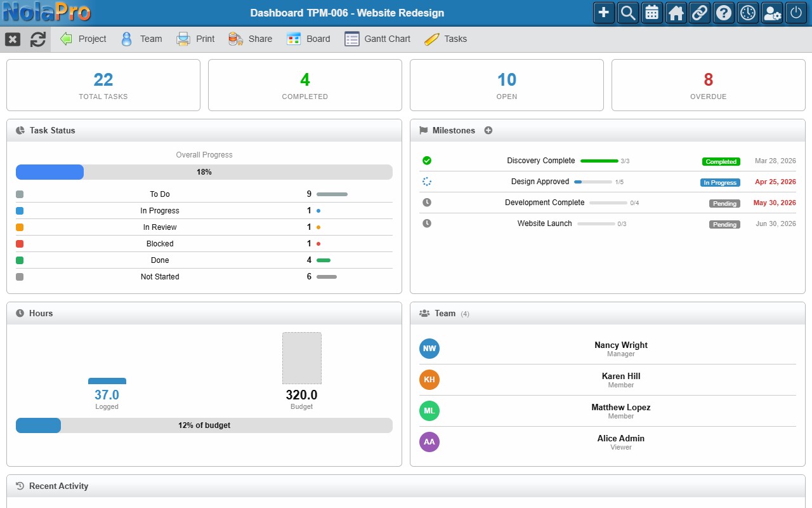Click the 320.0 Budget hours value
The height and width of the screenshot is (508, 812).
tap(301, 395)
